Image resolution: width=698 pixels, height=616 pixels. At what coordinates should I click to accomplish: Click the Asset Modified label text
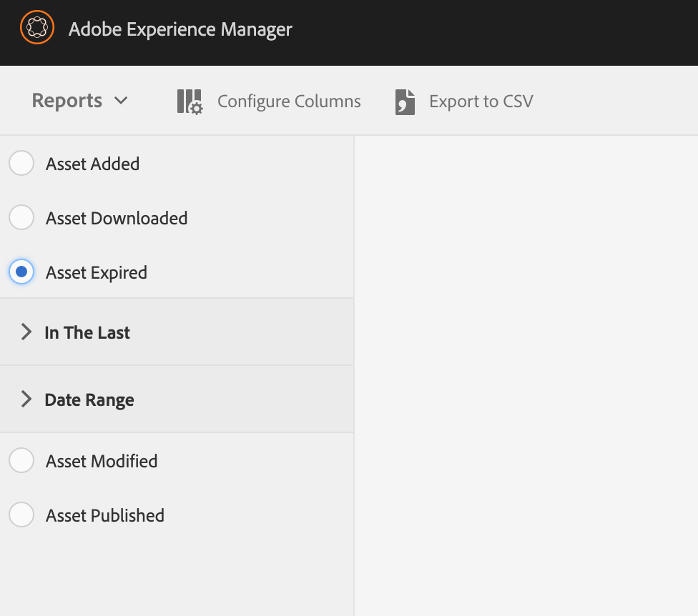102,461
